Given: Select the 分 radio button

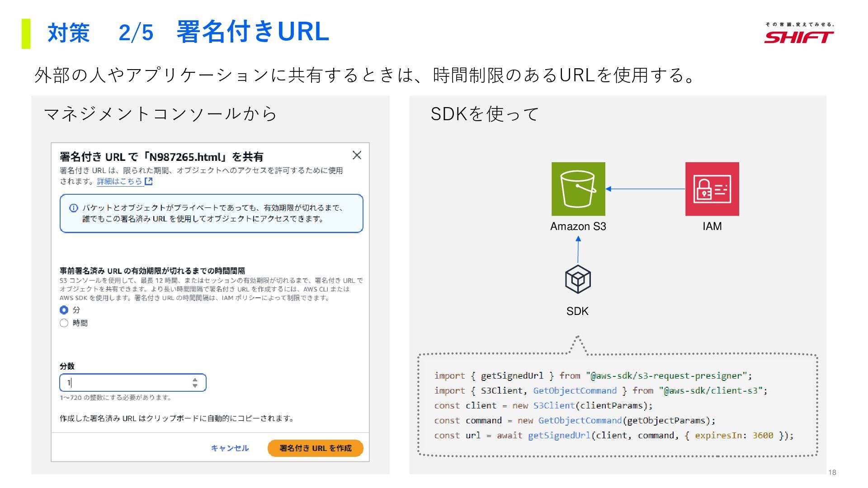Looking at the screenshot, I should [x=64, y=310].
